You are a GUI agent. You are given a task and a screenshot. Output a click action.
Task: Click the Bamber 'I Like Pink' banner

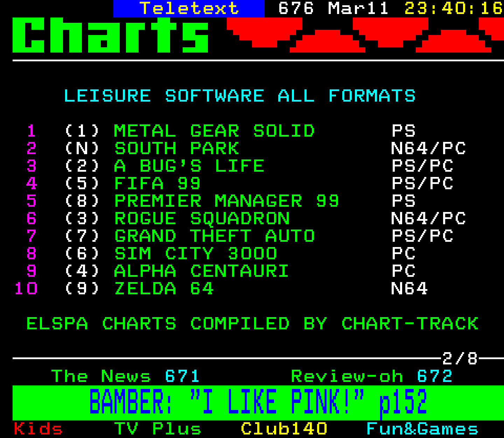(258, 402)
